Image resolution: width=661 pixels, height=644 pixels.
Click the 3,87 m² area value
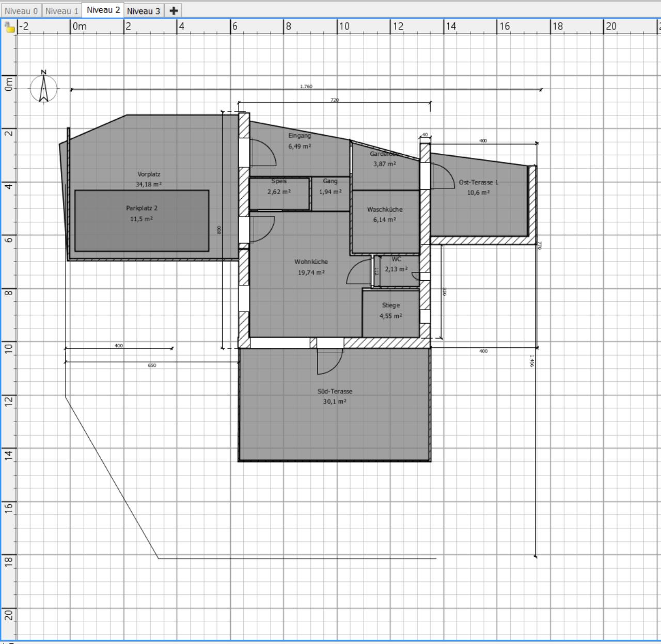tap(385, 164)
